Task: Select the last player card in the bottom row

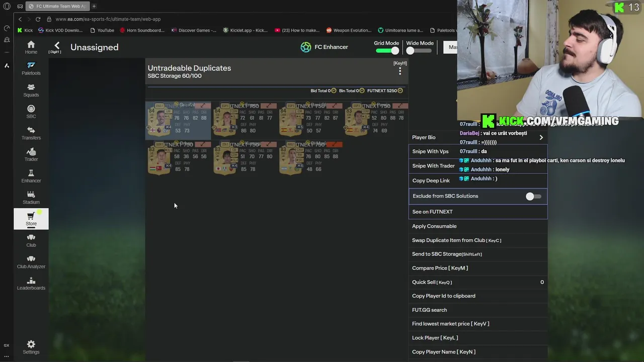Action: point(311,158)
